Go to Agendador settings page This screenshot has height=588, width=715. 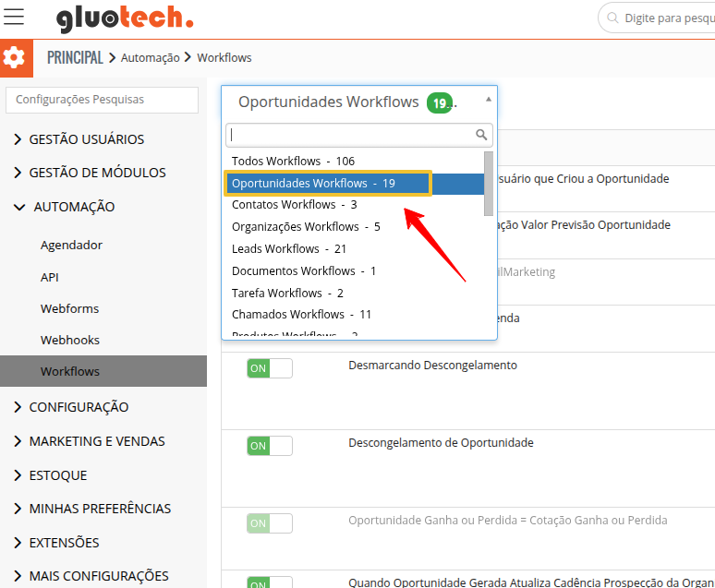71,246
